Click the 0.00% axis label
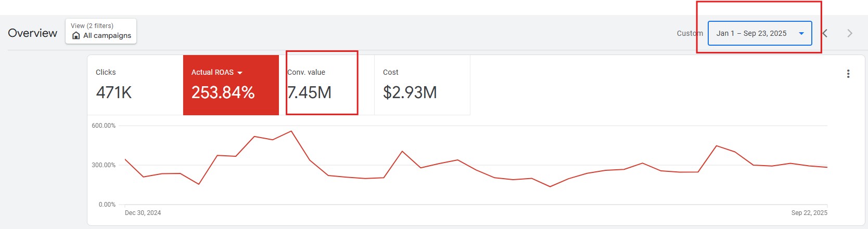This screenshot has width=868, height=229. click(x=107, y=205)
